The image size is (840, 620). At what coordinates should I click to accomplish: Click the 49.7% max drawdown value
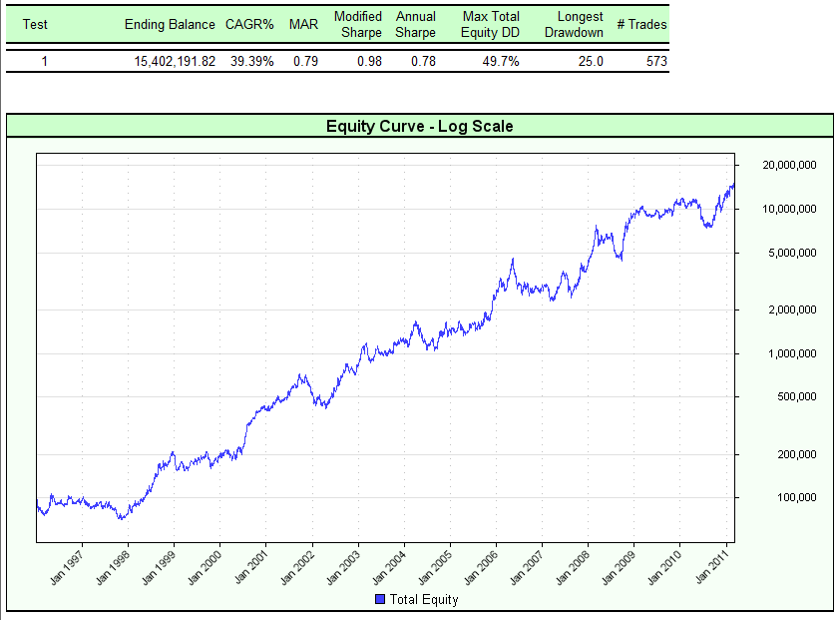coord(504,62)
